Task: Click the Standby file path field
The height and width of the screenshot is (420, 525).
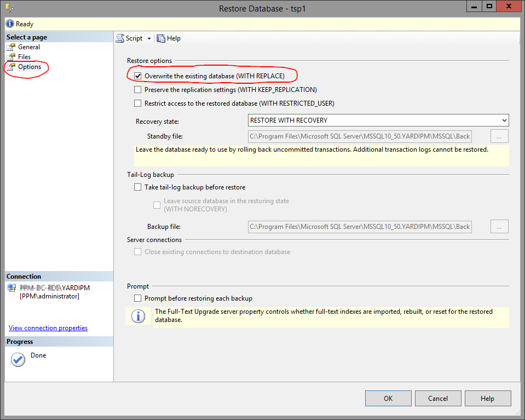Action: click(x=360, y=136)
